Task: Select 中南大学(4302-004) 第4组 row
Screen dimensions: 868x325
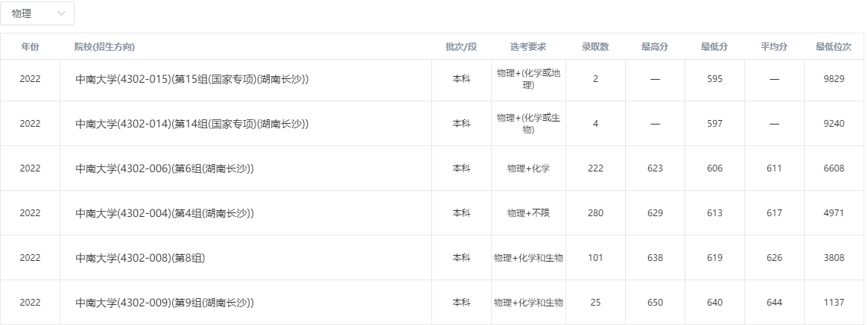Action: click(x=165, y=213)
